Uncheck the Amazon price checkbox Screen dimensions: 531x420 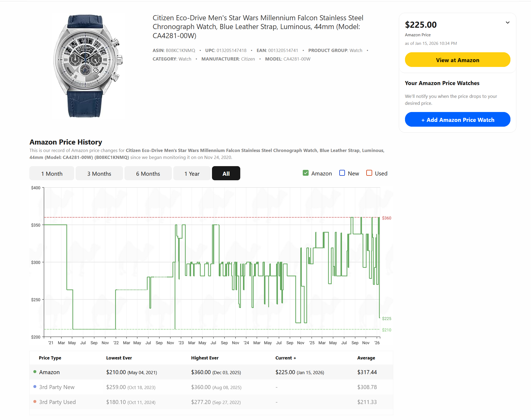click(305, 173)
